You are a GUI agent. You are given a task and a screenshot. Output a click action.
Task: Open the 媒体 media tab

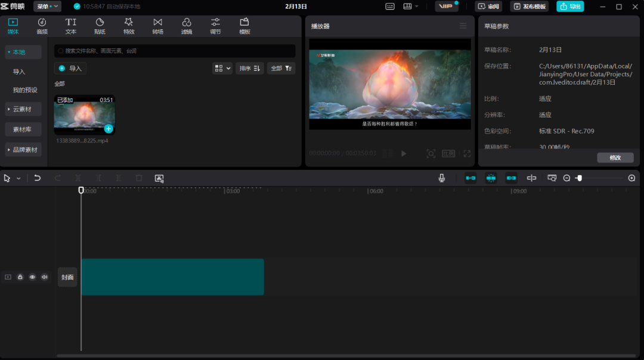click(13, 26)
